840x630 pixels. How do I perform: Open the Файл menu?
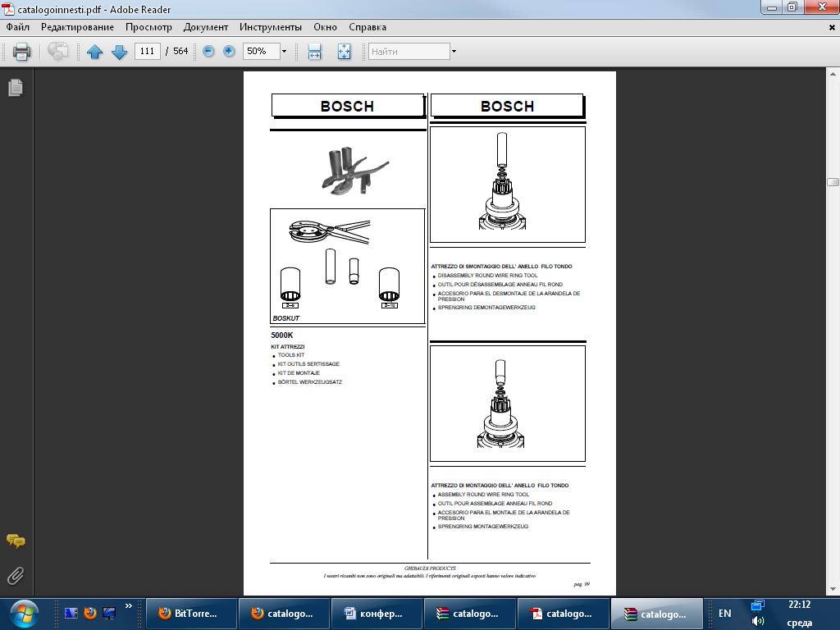[x=18, y=27]
